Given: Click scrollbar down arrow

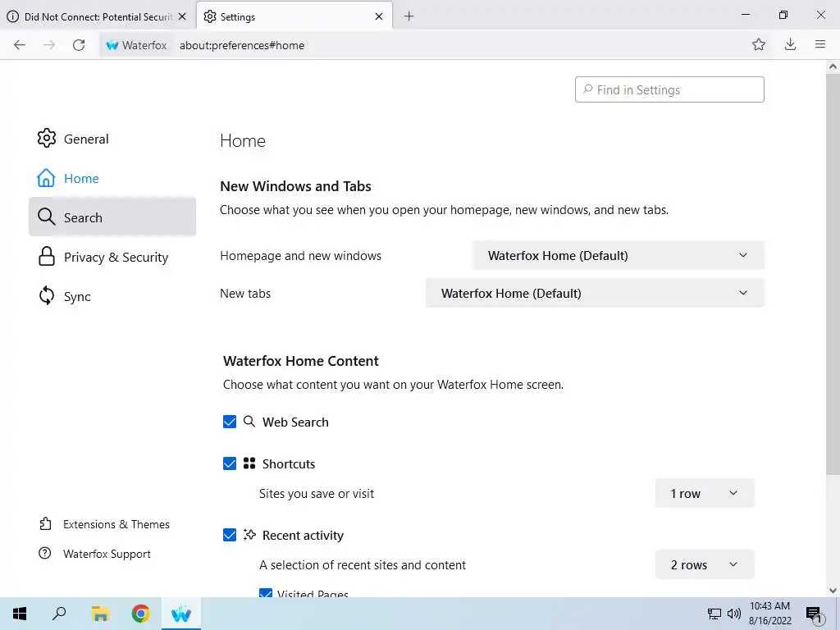Looking at the screenshot, I should click(x=833, y=591).
